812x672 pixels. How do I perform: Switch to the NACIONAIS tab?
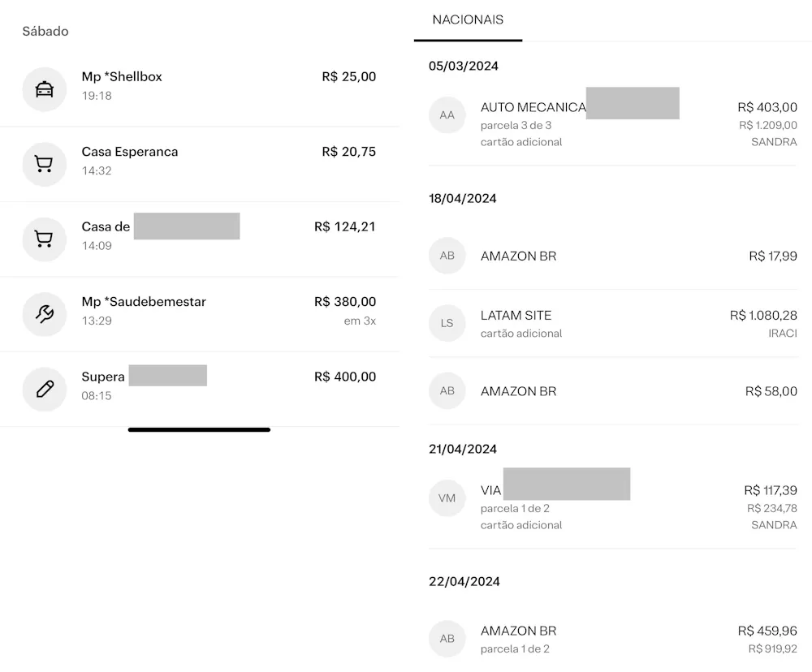click(468, 20)
